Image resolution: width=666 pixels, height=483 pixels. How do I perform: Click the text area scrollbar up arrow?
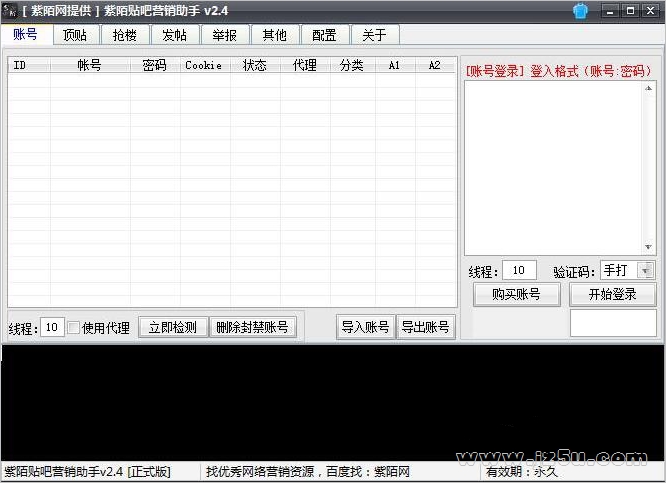(x=649, y=88)
